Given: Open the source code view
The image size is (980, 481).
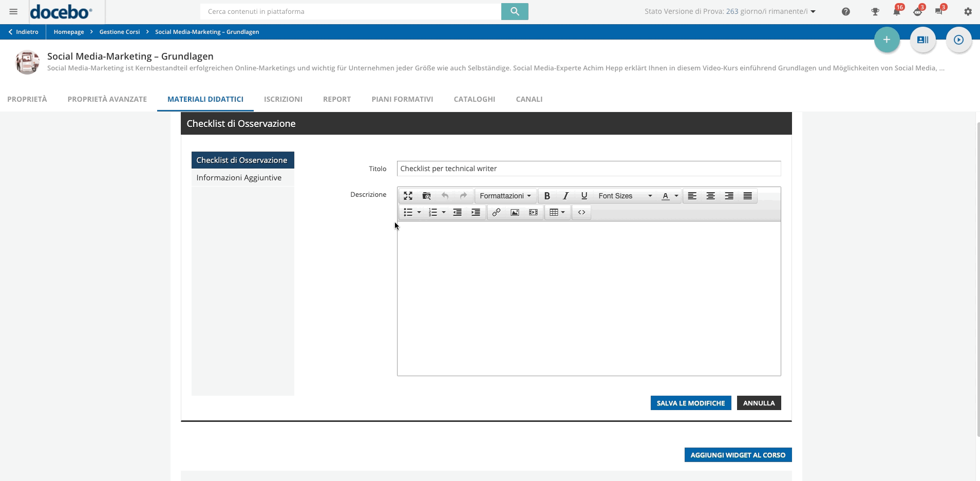Looking at the screenshot, I should [x=581, y=212].
